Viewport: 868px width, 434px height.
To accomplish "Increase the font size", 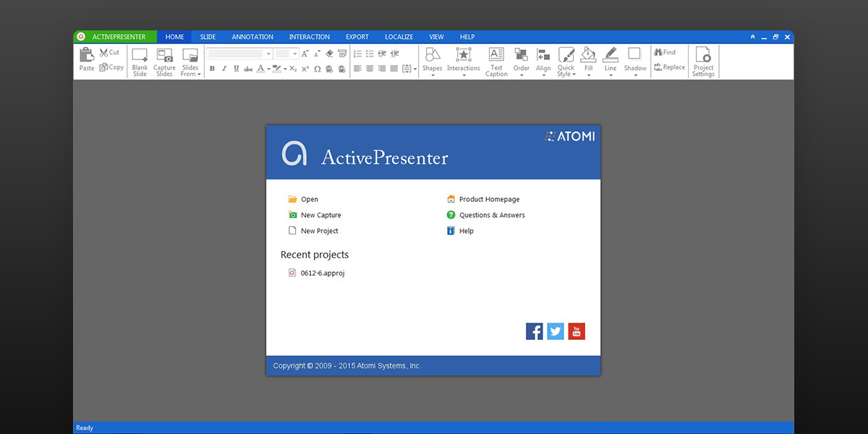I will [x=305, y=54].
